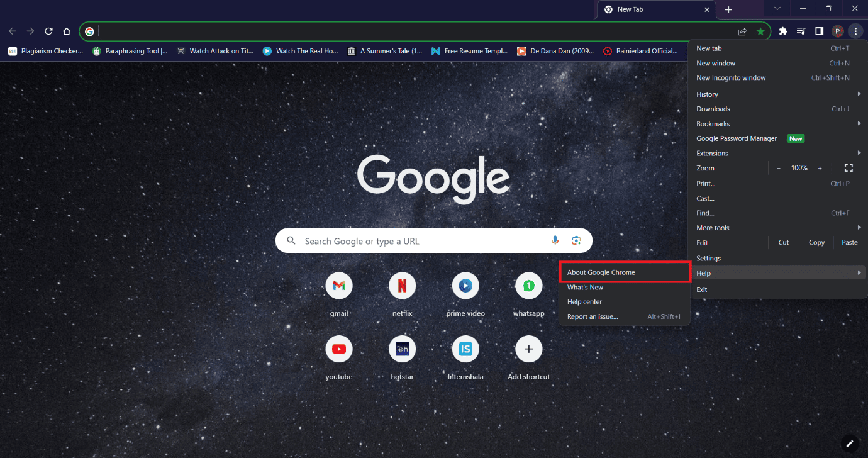Open the De Dana Dan bookmark
The height and width of the screenshot is (458, 868).
tap(555, 51)
